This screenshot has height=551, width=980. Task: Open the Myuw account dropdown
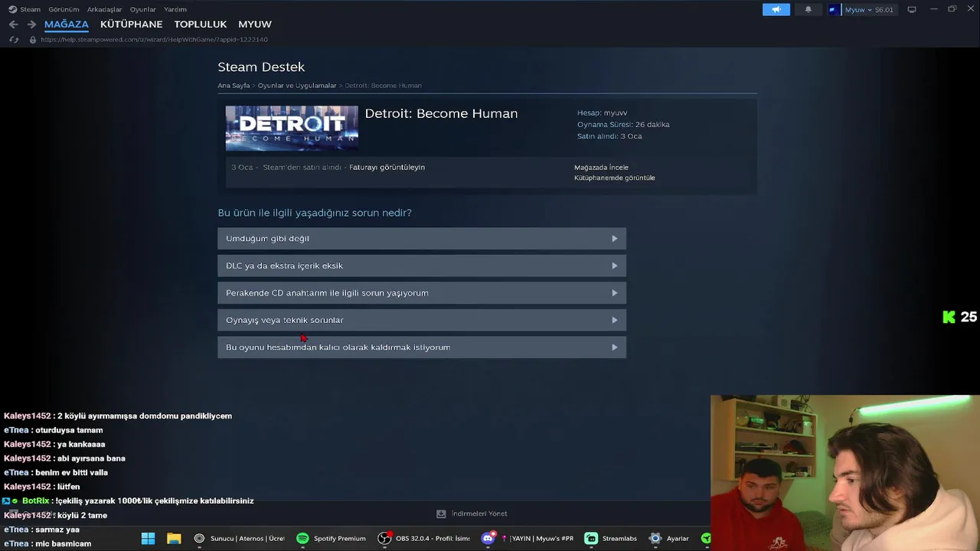pos(869,9)
